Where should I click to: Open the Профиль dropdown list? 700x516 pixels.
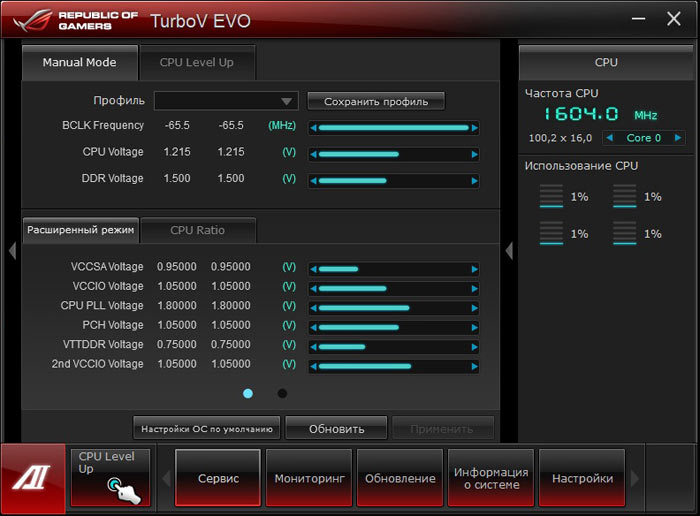point(226,101)
